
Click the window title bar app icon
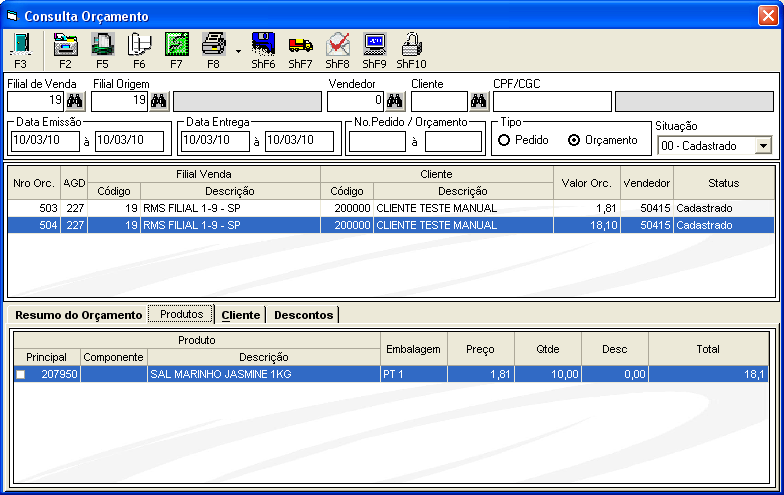[12, 16]
